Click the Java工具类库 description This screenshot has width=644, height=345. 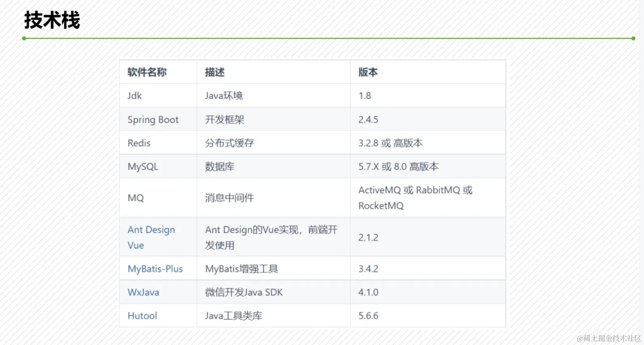click(233, 316)
